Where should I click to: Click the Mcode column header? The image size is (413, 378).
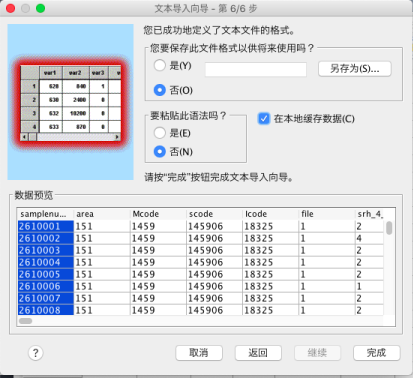pyautogui.click(x=158, y=214)
